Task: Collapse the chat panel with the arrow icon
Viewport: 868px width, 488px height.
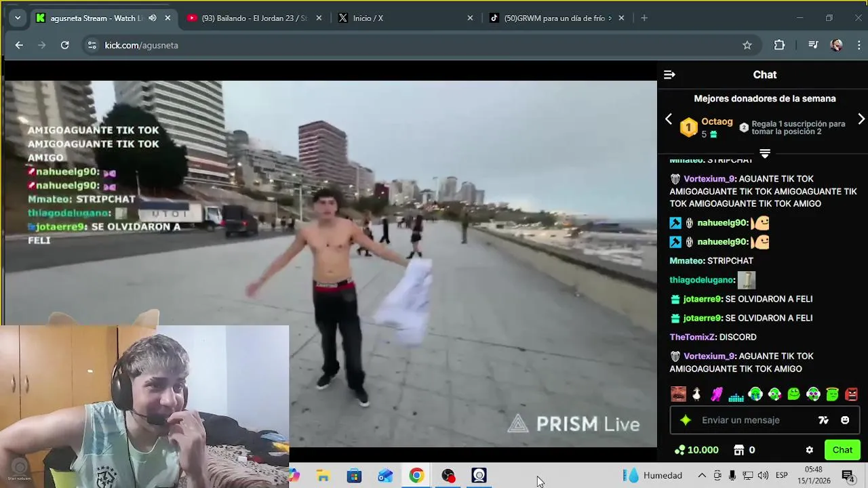Action: coord(669,75)
